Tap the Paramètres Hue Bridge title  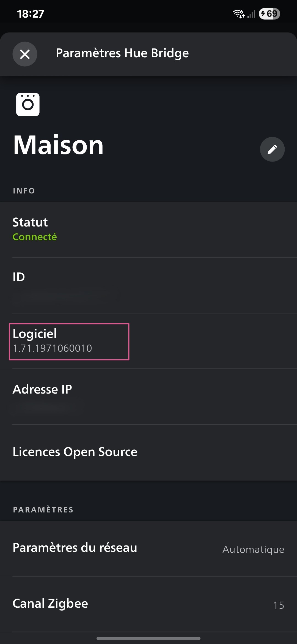[x=122, y=53]
